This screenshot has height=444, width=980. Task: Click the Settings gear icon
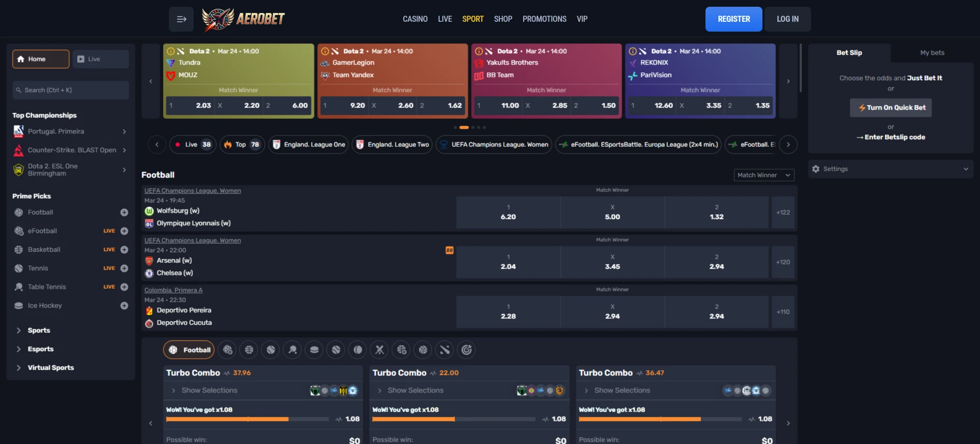[816, 169]
